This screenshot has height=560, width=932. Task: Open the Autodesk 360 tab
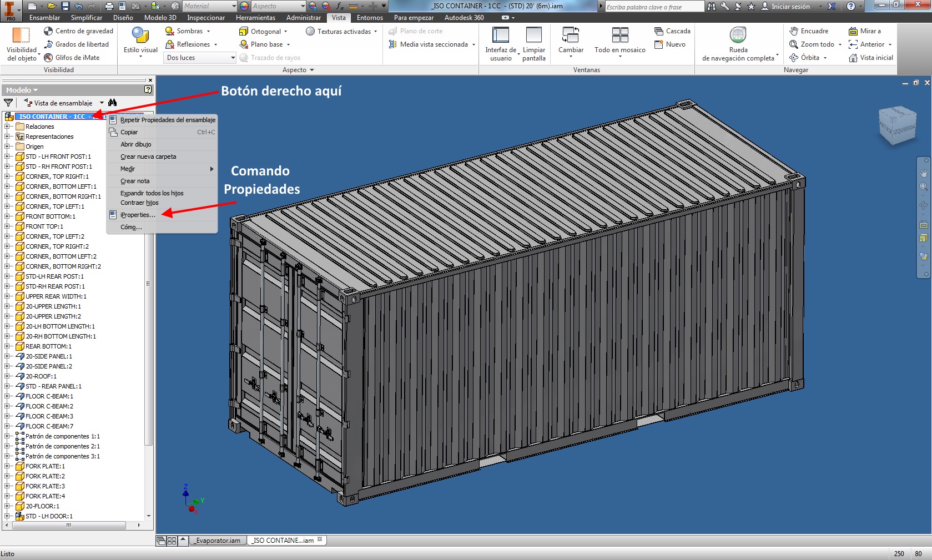click(464, 18)
